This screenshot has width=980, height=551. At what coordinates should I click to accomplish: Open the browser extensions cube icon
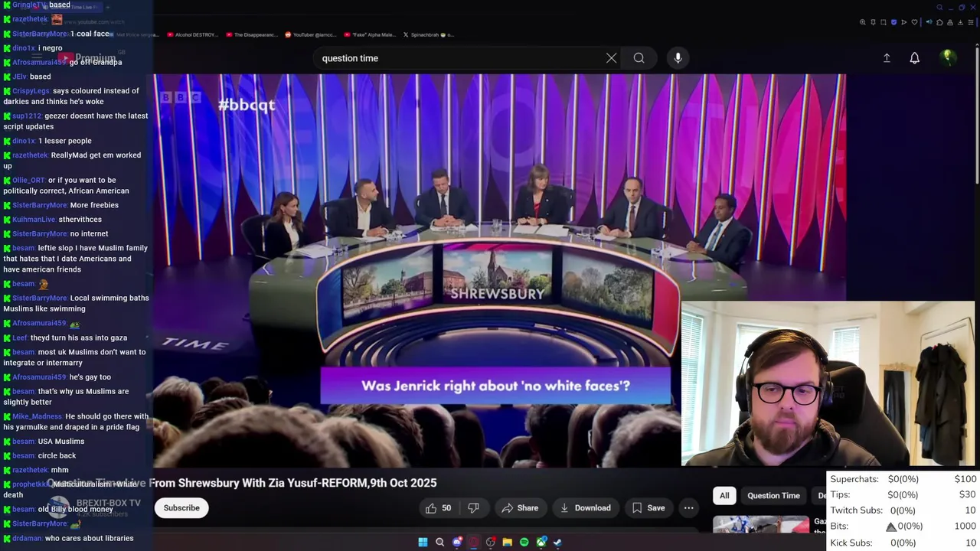tap(939, 22)
